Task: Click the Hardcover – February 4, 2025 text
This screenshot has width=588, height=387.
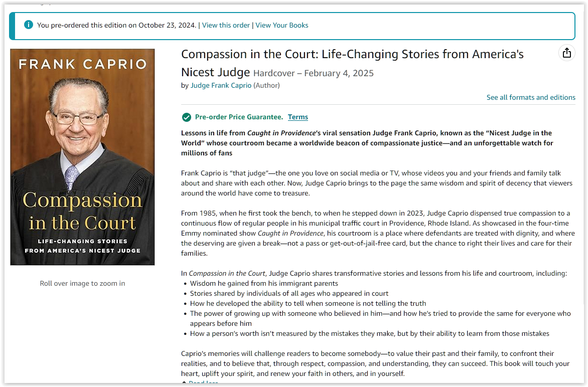Action: pos(314,73)
